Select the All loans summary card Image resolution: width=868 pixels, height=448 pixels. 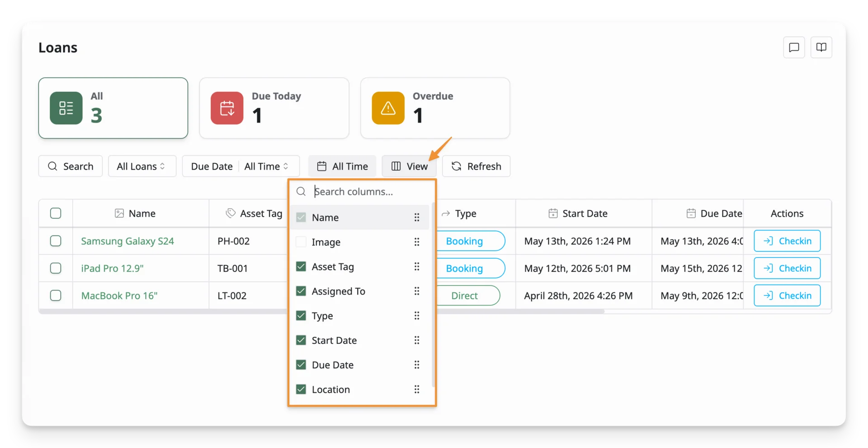pyautogui.click(x=113, y=108)
